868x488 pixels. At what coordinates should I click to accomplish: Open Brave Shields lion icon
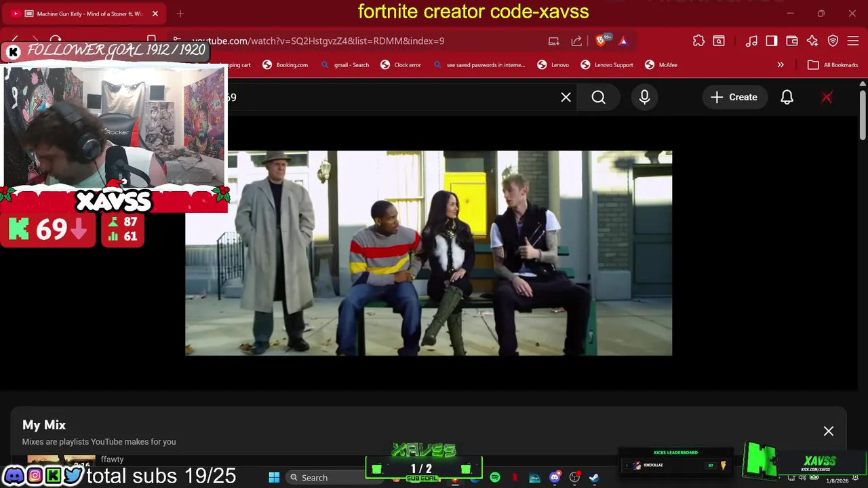(601, 41)
